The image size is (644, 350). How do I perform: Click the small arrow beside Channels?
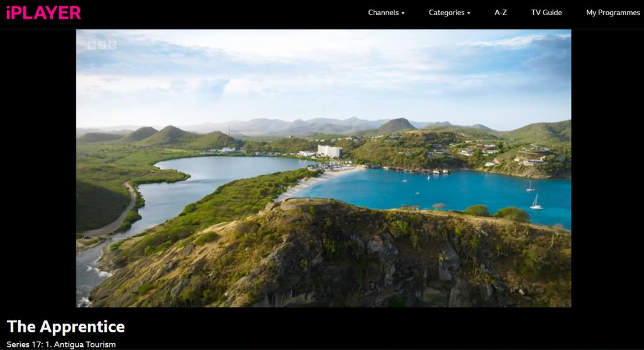pos(403,13)
